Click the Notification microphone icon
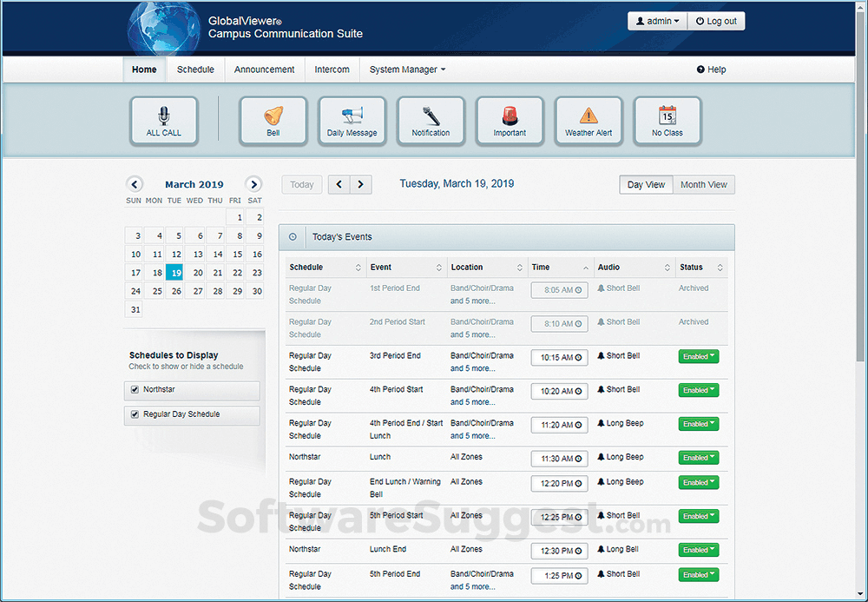The image size is (868, 602). point(431,116)
